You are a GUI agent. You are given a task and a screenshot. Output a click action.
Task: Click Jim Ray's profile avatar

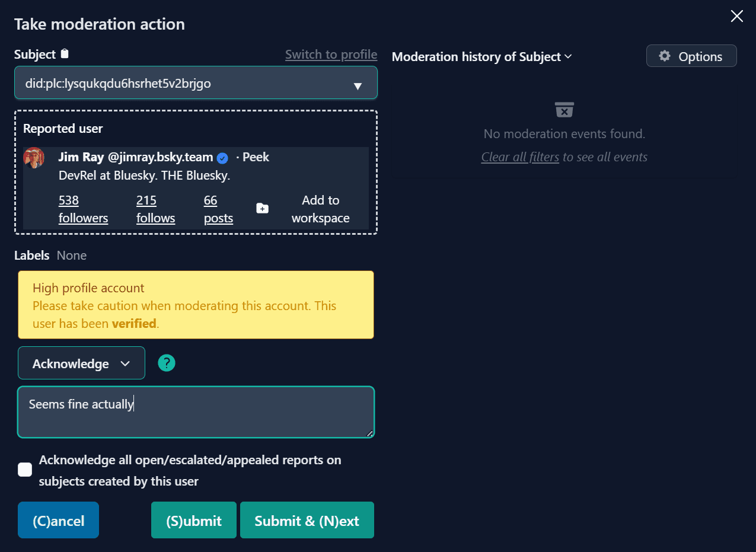34,158
